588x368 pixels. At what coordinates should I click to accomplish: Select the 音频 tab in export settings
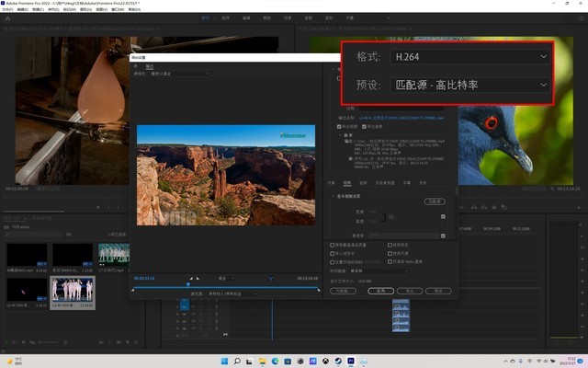pos(363,183)
